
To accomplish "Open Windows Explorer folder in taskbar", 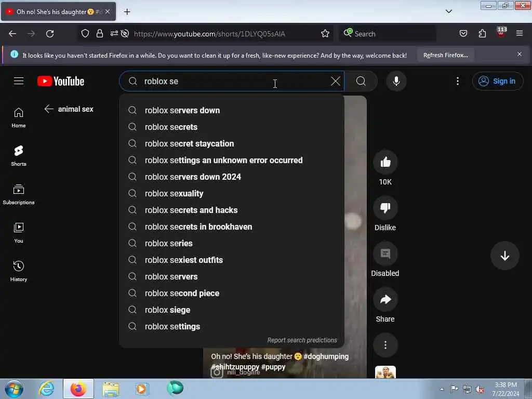I will click(111, 389).
